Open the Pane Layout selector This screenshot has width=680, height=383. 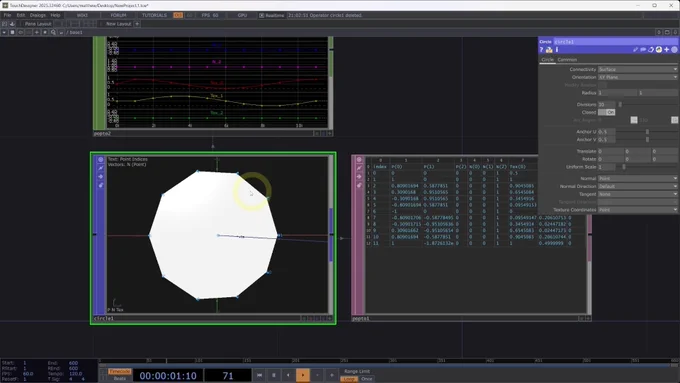coord(38,24)
